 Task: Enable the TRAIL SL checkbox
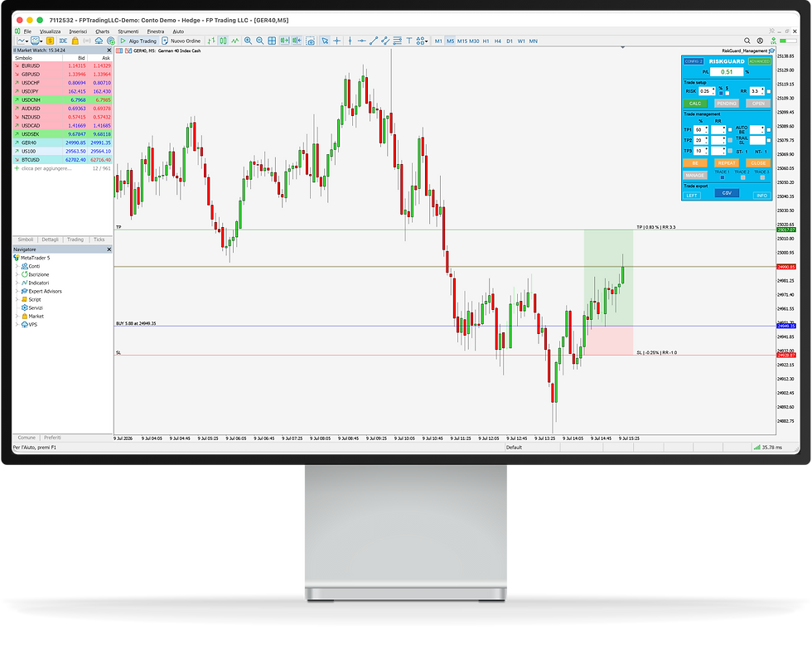[769, 140]
